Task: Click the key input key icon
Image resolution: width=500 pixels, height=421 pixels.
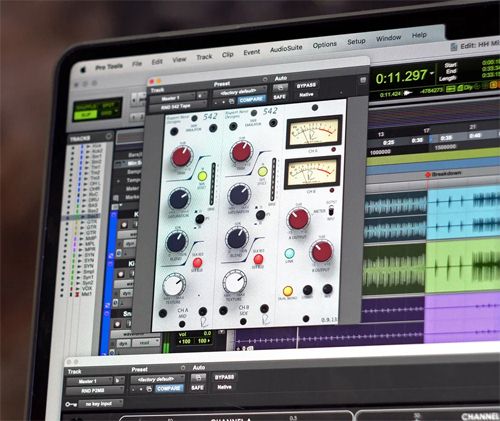Action: [x=71, y=404]
